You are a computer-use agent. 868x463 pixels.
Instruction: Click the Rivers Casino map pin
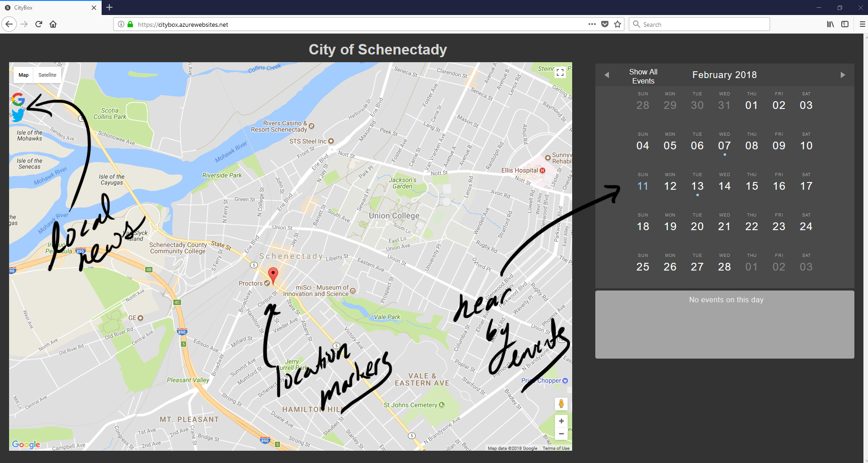[x=312, y=126]
